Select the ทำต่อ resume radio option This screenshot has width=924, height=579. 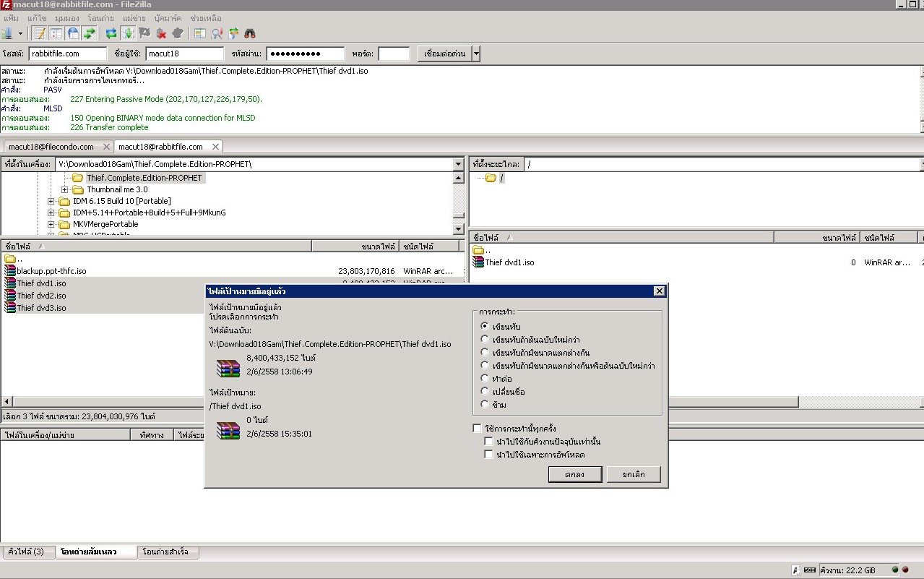[x=485, y=378]
